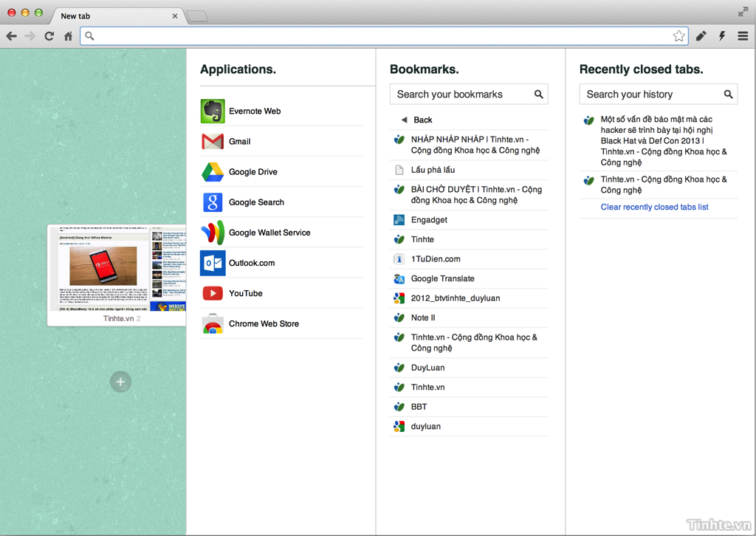
Task: Click the pencil extension icon
Action: point(701,36)
